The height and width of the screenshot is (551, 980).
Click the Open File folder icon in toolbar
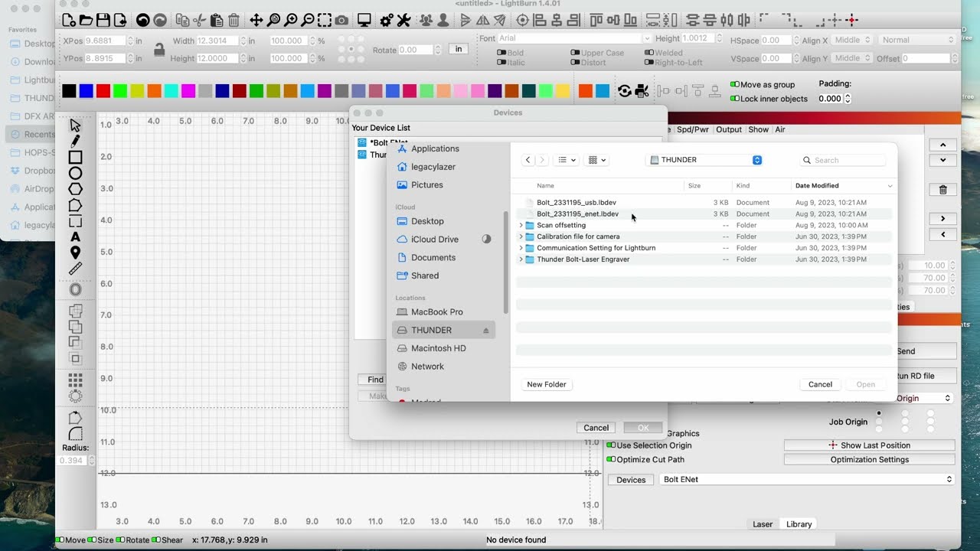point(86,20)
